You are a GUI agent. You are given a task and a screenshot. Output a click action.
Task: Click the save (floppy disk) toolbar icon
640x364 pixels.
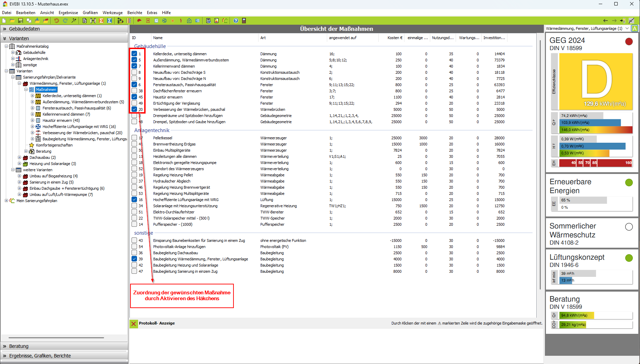point(21,21)
